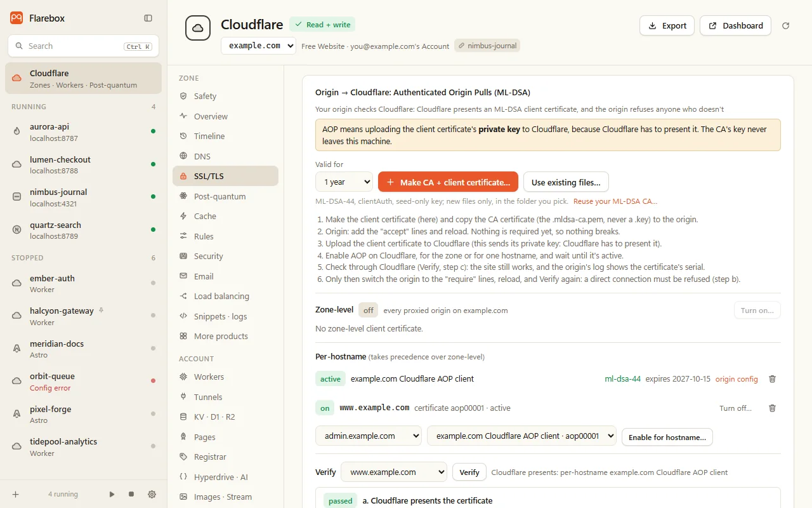The image size is (812, 508).
Task: Open the Workers account section
Action: click(x=225, y=377)
